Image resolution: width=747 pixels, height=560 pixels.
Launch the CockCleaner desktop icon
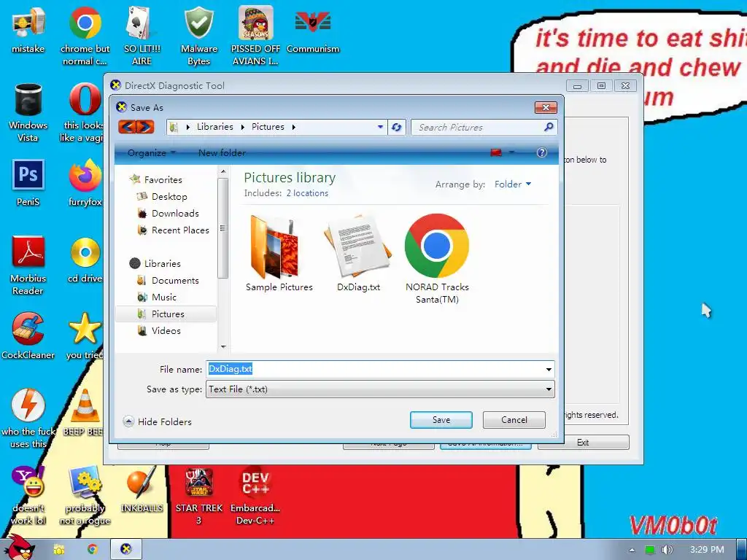[28, 335]
